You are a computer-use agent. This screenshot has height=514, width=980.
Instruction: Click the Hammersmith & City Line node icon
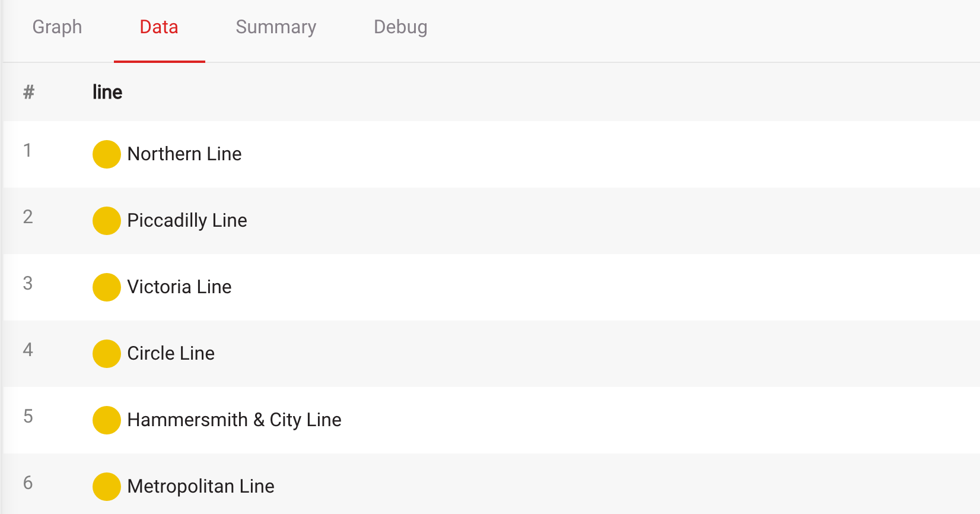[107, 420]
